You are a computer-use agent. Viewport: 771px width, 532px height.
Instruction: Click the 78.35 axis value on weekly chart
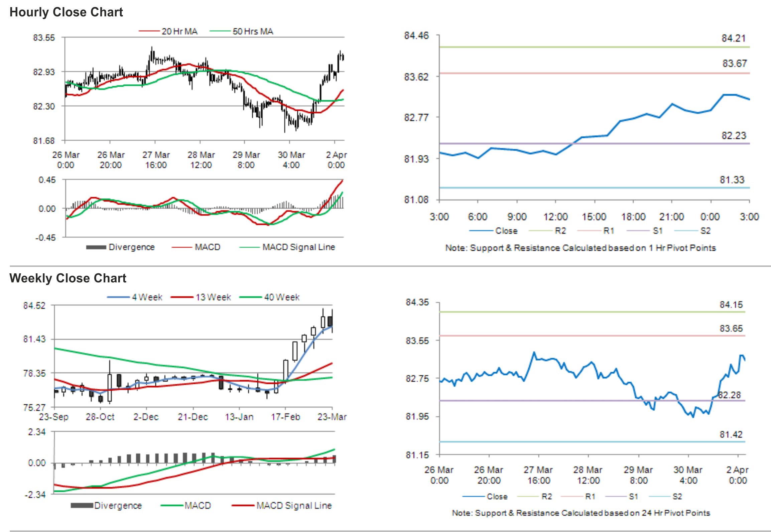tap(34, 373)
